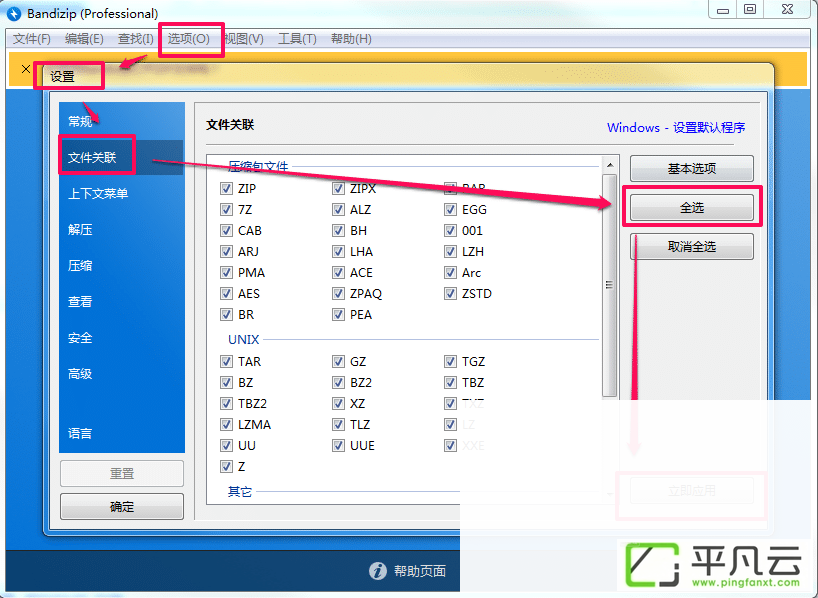The height and width of the screenshot is (598, 818).
Task: Click the Bandizip logo icon in title bar
Action: [x=13, y=13]
